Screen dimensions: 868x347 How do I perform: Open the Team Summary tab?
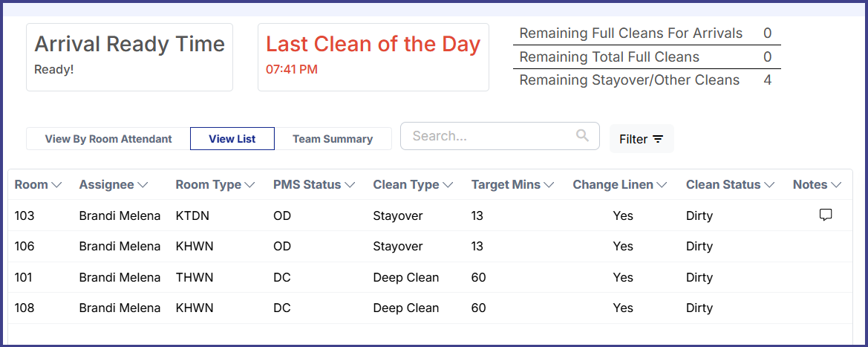coord(333,139)
